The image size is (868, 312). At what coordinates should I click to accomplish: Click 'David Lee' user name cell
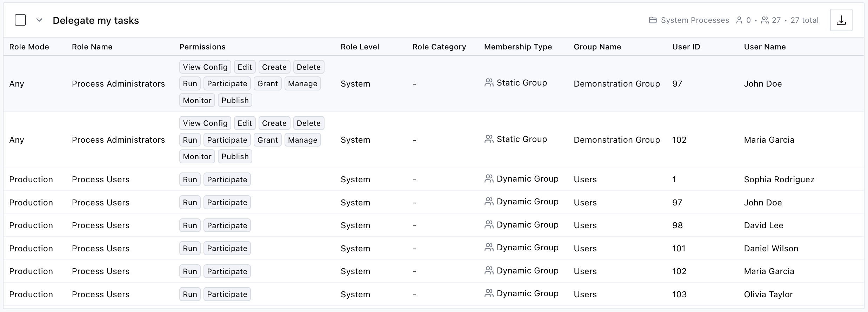[x=764, y=225]
